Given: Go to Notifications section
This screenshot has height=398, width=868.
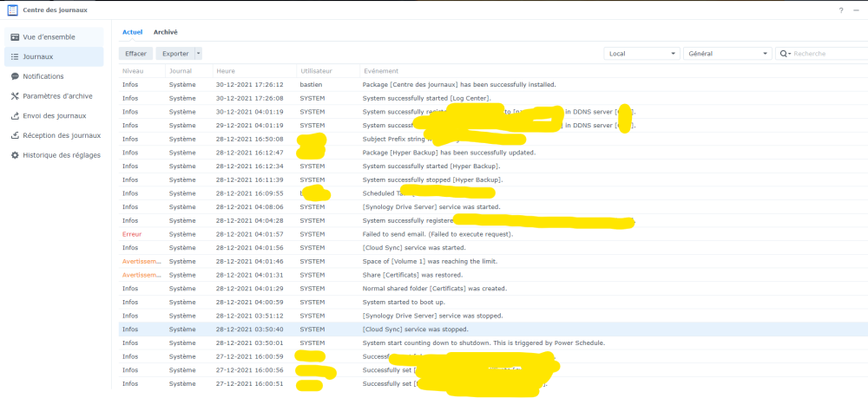Looking at the screenshot, I should click(x=54, y=76).
